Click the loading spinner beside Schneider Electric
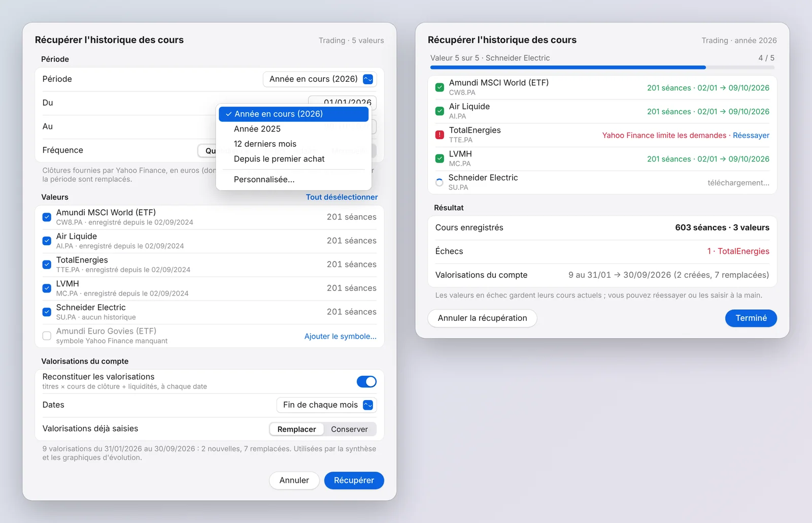This screenshot has height=523, width=812. click(x=439, y=182)
